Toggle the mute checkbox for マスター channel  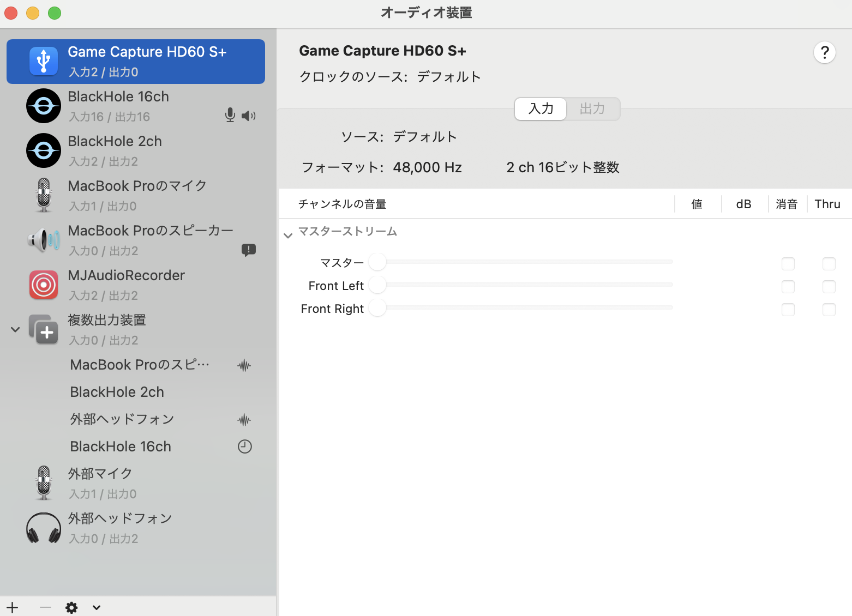coord(788,264)
